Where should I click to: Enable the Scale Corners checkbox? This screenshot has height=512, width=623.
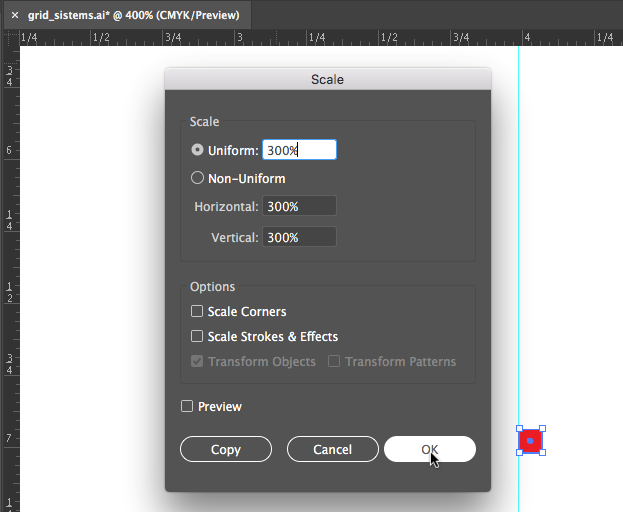(x=198, y=312)
